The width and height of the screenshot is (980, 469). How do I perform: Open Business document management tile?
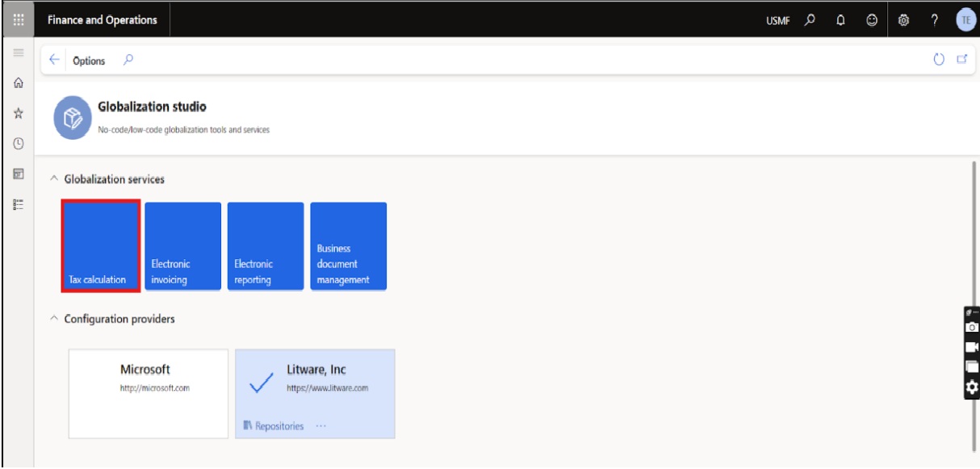(x=349, y=246)
